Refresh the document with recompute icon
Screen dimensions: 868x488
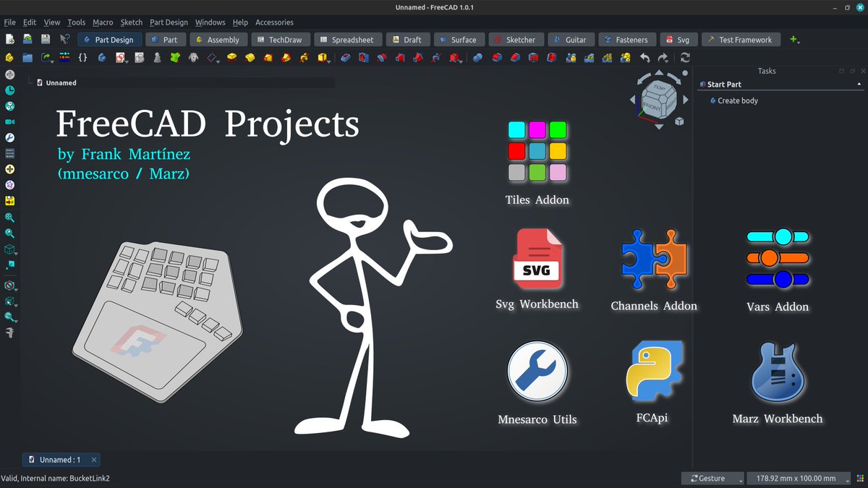684,58
